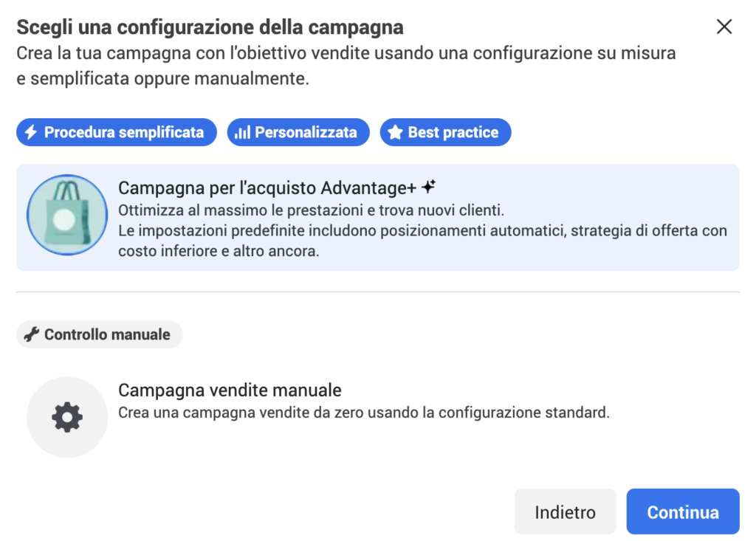Click the bar chart icon in Personalizzata
This screenshot has width=756, height=541.
point(242,133)
